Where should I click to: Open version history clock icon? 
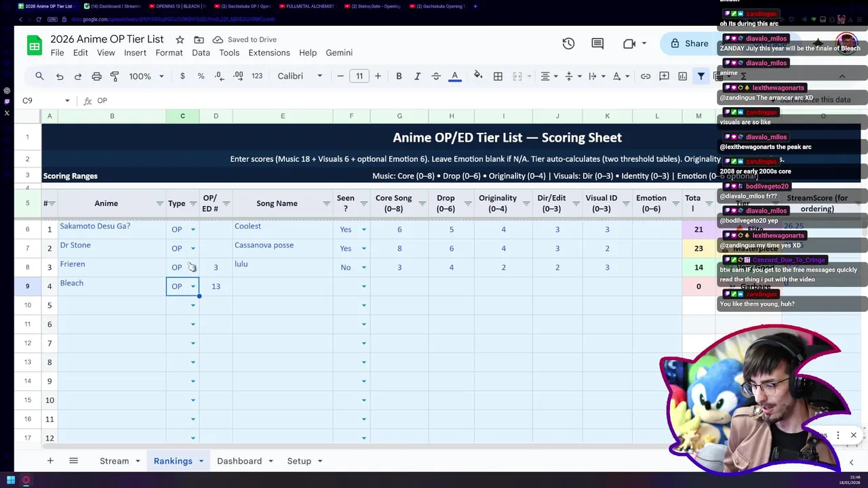[568, 43]
